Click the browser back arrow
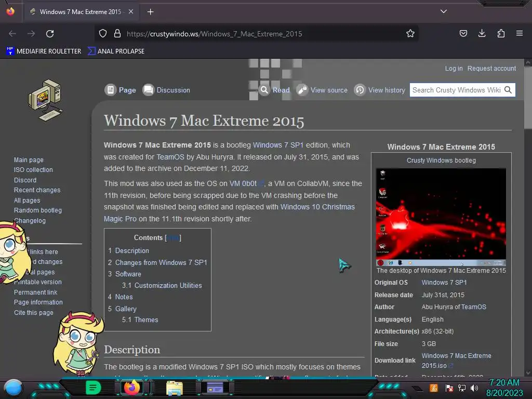 tap(12, 34)
